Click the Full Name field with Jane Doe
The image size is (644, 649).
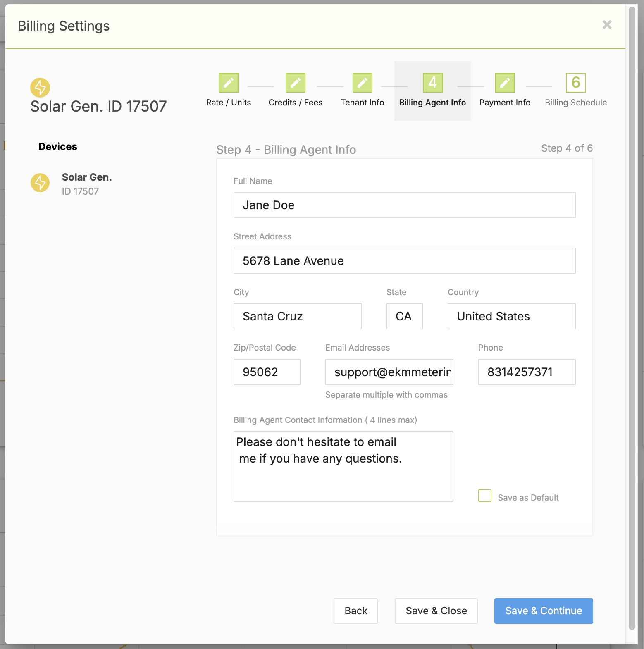(405, 205)
